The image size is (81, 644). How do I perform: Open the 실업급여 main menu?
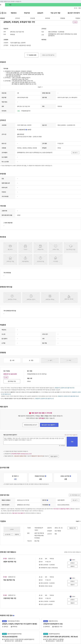[40, 13]
